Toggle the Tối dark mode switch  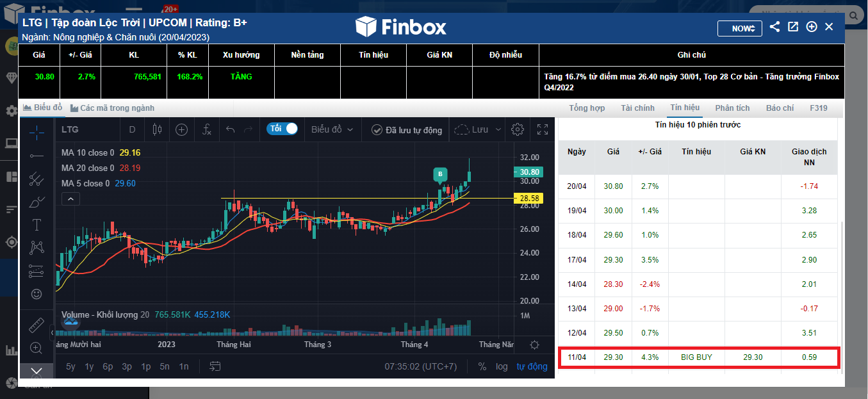(283, 129)
